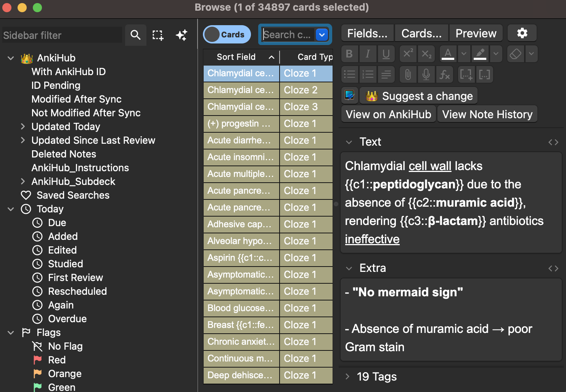Open the gear settings icon in editor

pos(522,33)
